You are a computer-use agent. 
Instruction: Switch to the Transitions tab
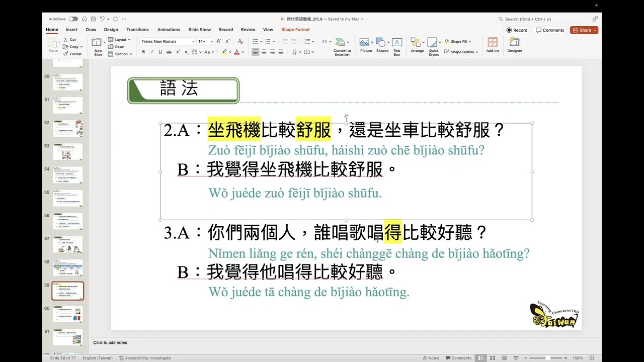click(x=137, y=30)
